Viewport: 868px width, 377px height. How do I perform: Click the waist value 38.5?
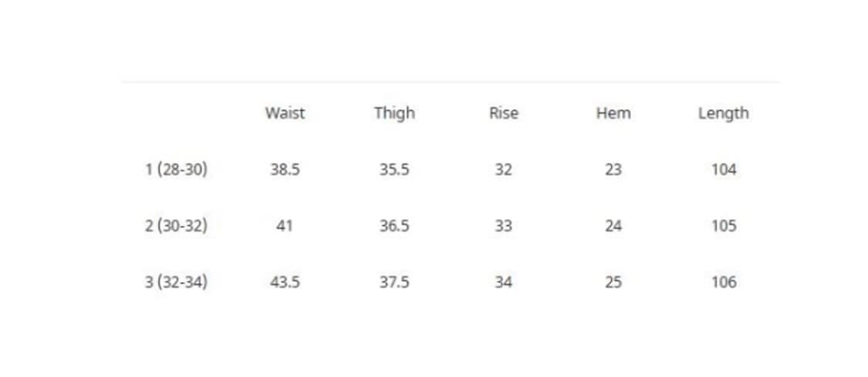point(285,169)
